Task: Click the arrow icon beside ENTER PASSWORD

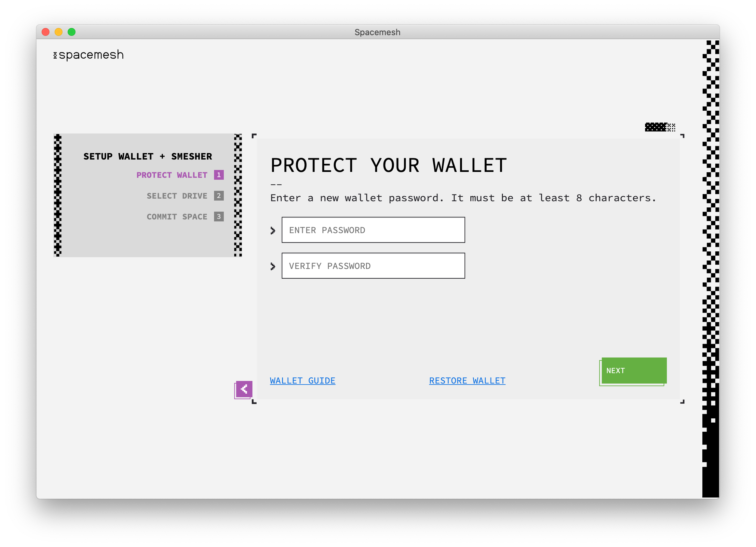Action: click(273, 230)
